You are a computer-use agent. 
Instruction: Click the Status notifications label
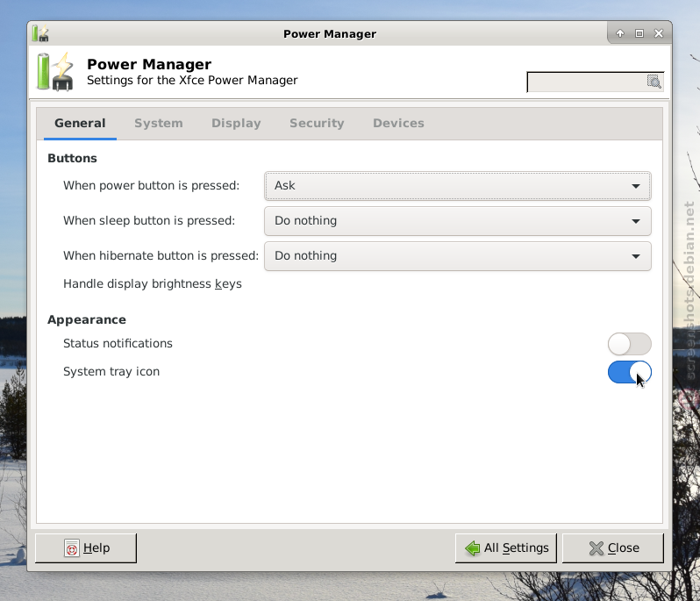pos(118,343)
